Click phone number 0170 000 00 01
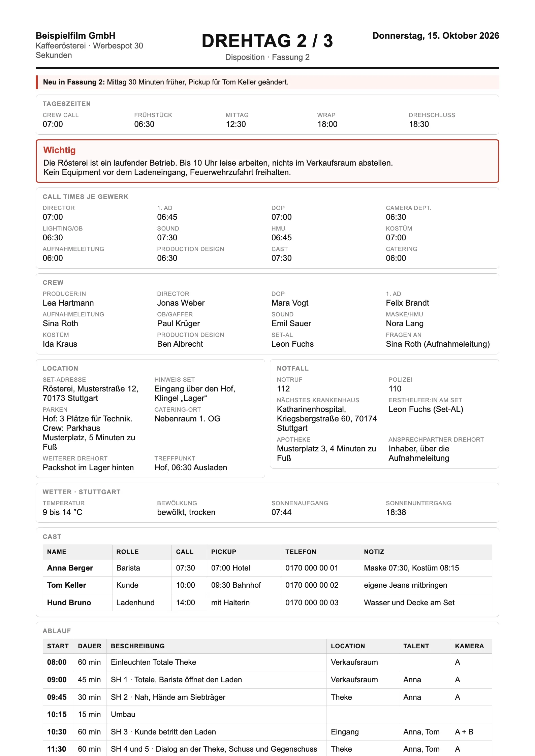 click(x=312, y=568)
